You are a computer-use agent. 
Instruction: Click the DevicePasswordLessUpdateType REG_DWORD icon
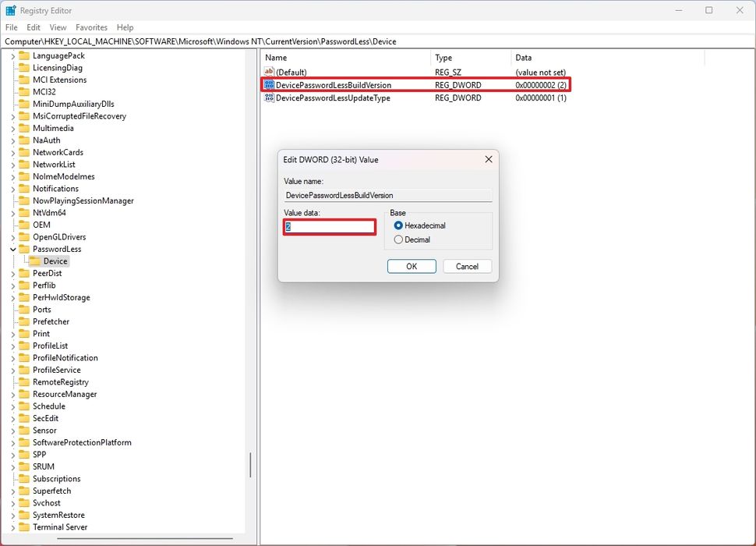(x=268, y=97)
